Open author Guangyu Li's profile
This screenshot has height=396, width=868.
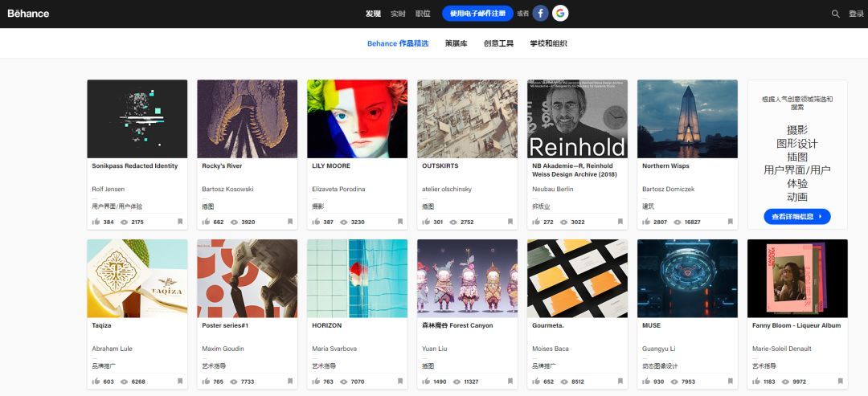[x=659, y=349]
